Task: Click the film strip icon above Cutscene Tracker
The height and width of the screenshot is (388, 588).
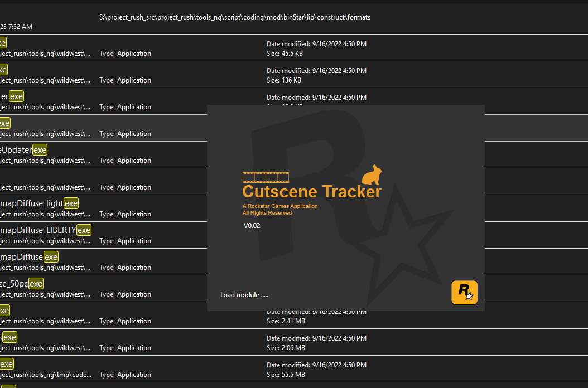Action: pyautogui.click(x=266, y=177)
